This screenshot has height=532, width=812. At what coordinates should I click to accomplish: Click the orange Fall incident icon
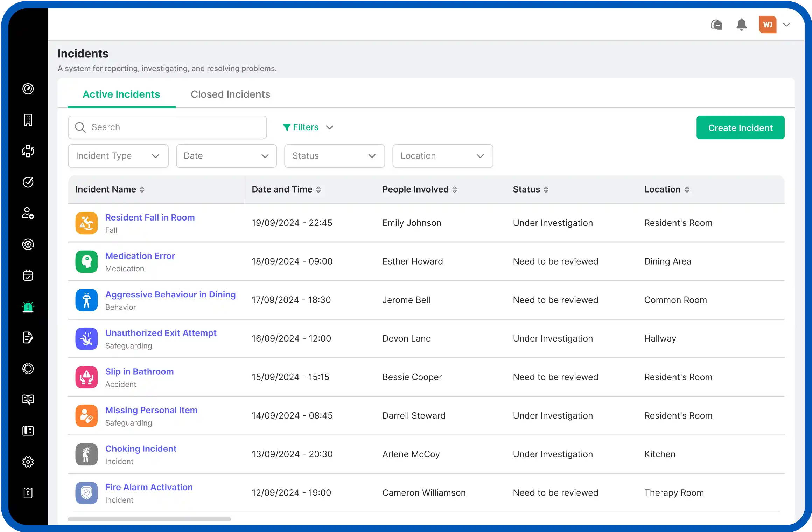pyautogui.click(x=86, y=223)
